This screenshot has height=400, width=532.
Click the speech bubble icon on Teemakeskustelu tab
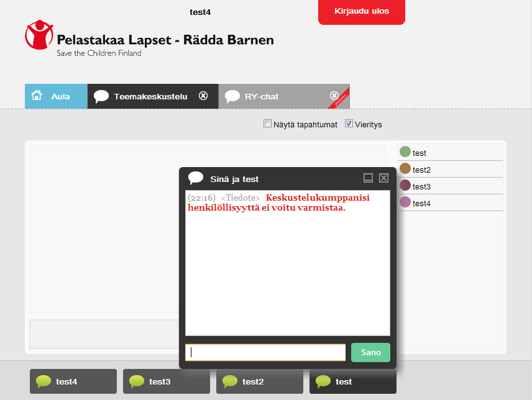(x=101, y=96)
